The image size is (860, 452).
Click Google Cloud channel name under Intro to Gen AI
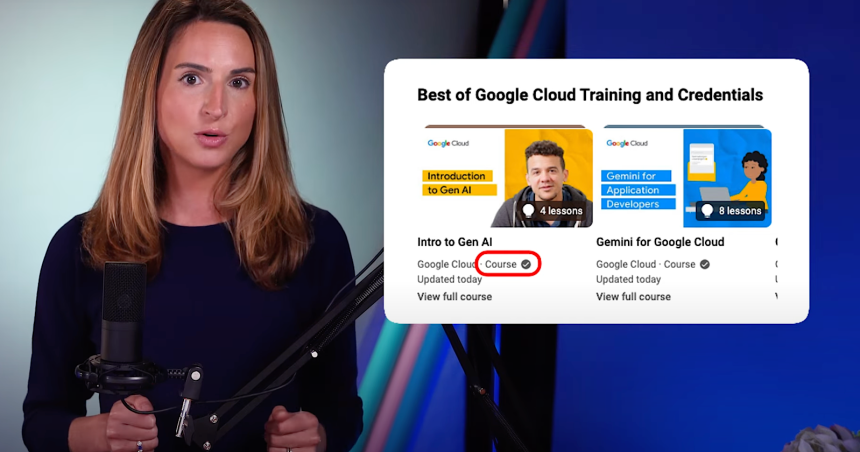446,264
